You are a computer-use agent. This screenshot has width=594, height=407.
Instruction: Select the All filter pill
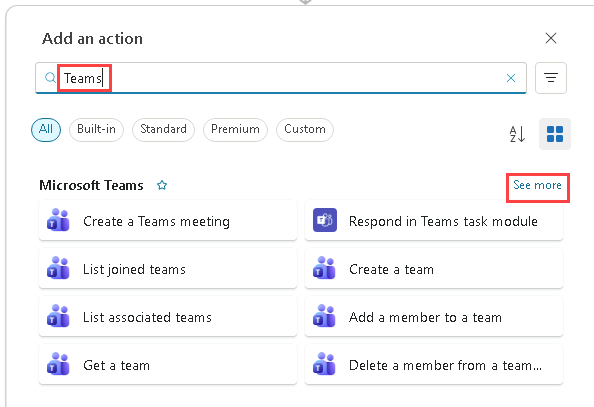[46, 130]
